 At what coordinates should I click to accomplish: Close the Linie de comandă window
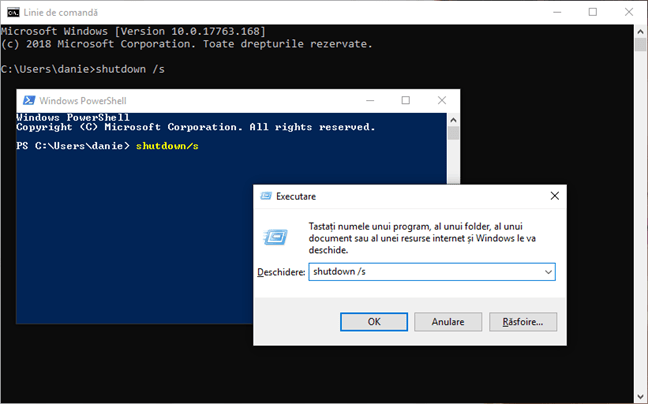[x=629, y=12]
